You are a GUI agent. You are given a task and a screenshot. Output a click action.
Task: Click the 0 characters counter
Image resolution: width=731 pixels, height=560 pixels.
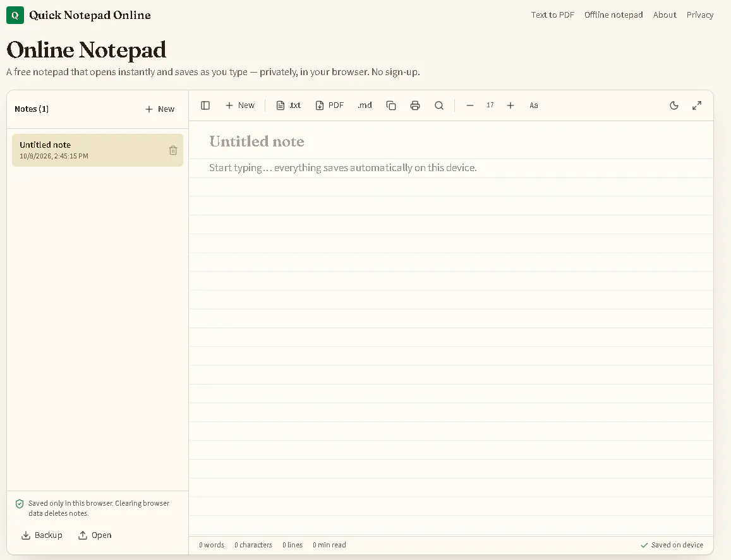[x=253, y=545]
